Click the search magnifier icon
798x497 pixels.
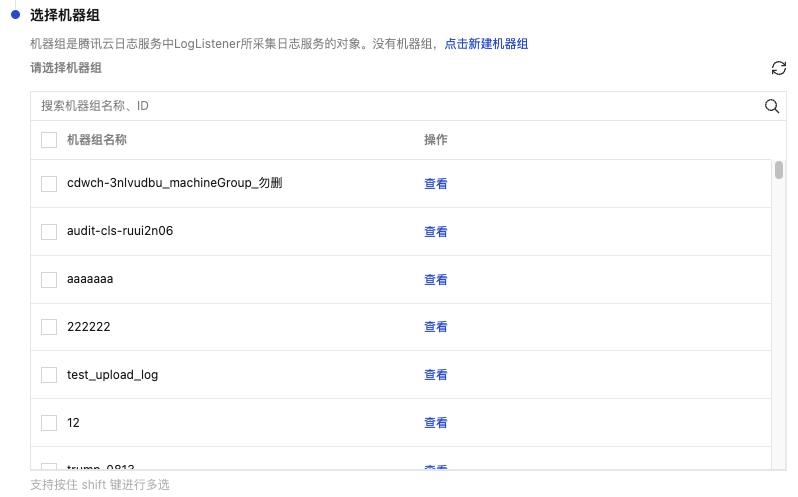click(772, 106)
